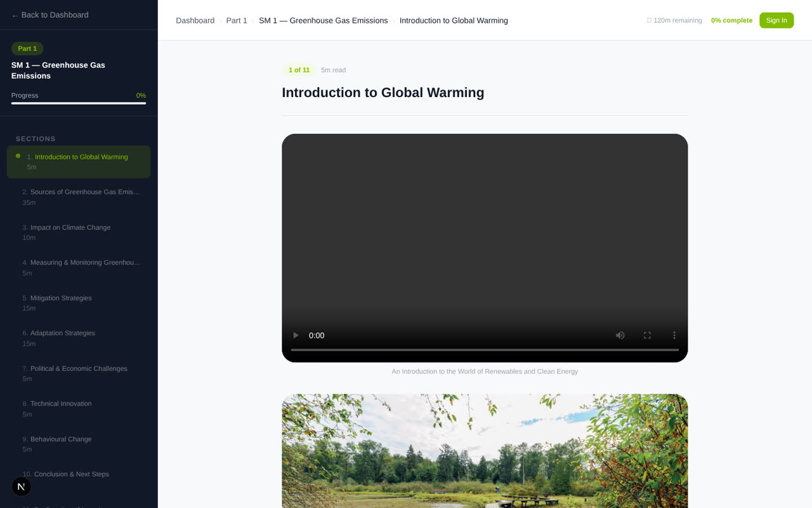812x508 pixels.
Task: Click the 0% complete status text
Action: (x=731, y=20)
